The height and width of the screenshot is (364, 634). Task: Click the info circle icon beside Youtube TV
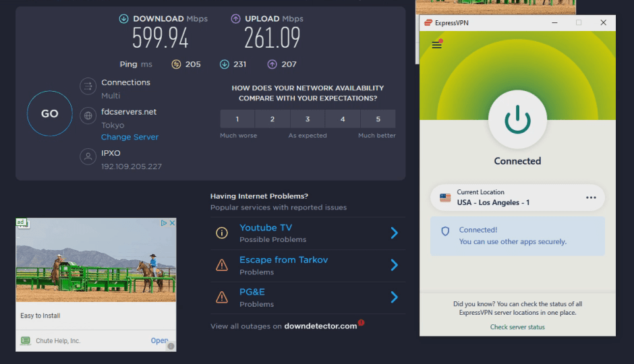click(x=222, y=233)
